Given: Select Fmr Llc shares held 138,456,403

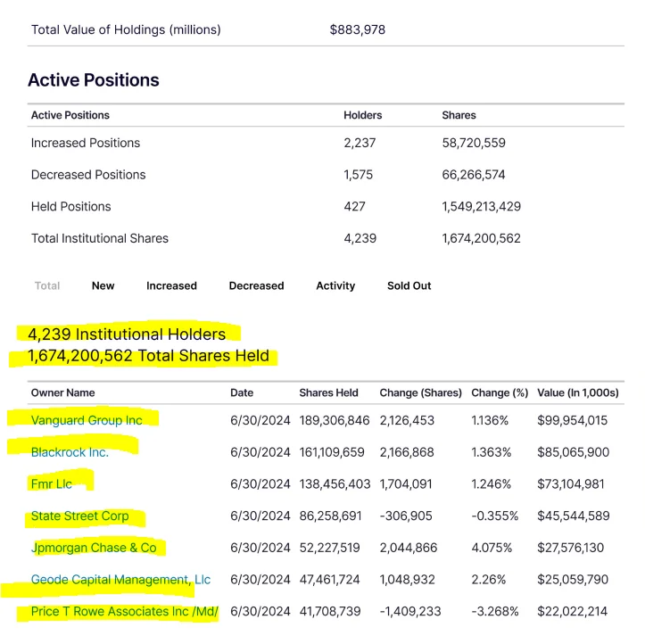Looking at the screenshot, I should 335,484.
